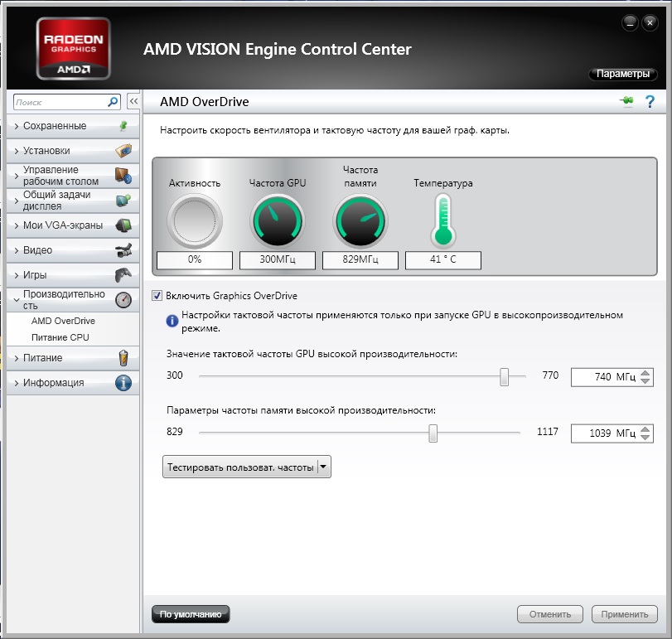Select the AMD OverDrive submenu item
Image resolution: width=672 pixels, height=639 pixels.
63,321
